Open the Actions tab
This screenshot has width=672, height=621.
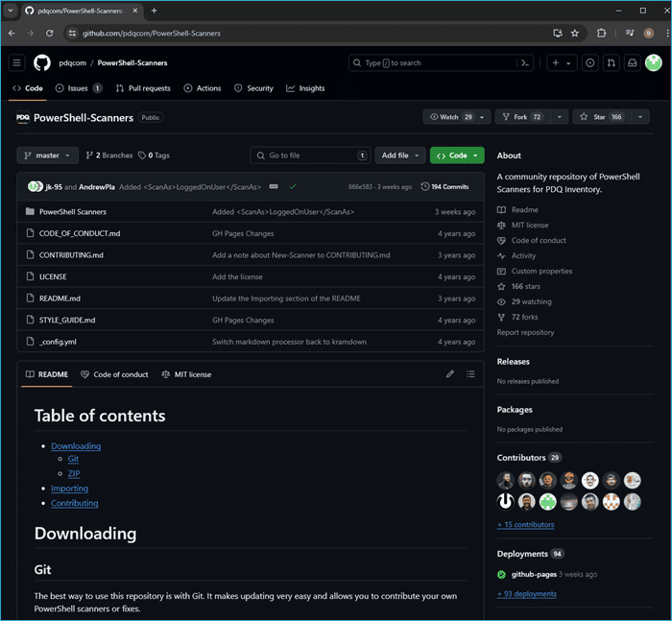click(203, 88)
